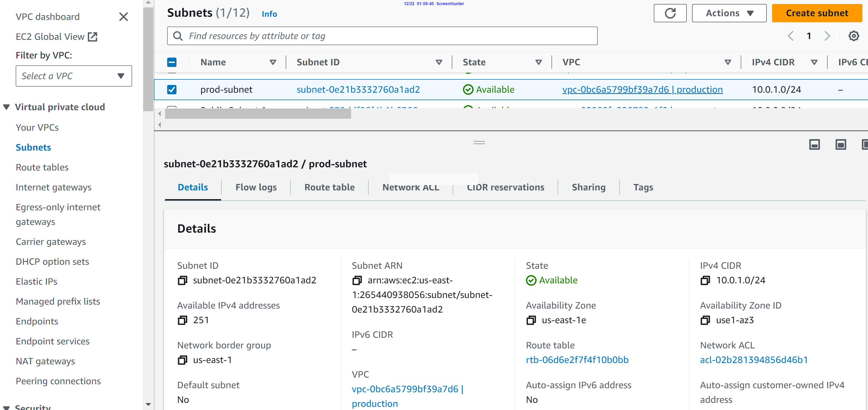This screenshot has height=410, width=868.
Task: Open VPC dashboard in sidebar
Action: (48, 17)
